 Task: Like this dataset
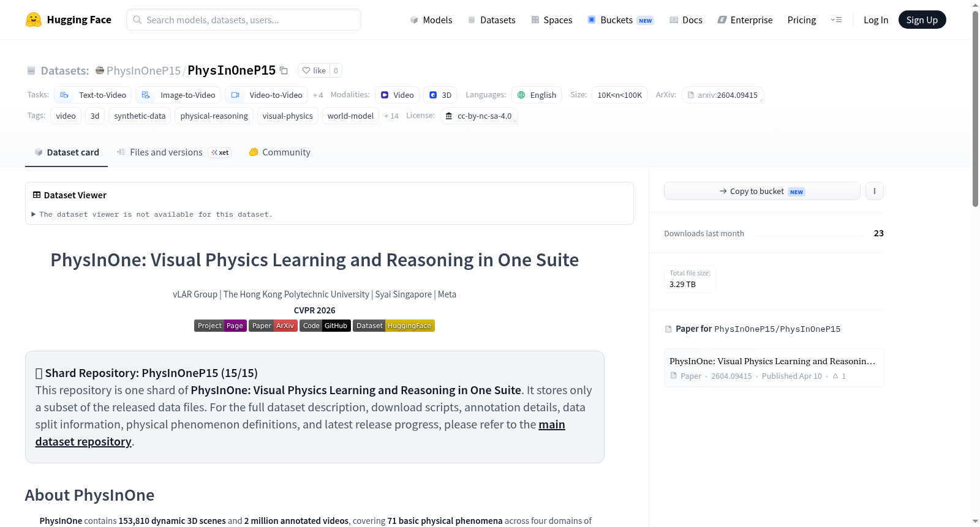click(314, 70)
